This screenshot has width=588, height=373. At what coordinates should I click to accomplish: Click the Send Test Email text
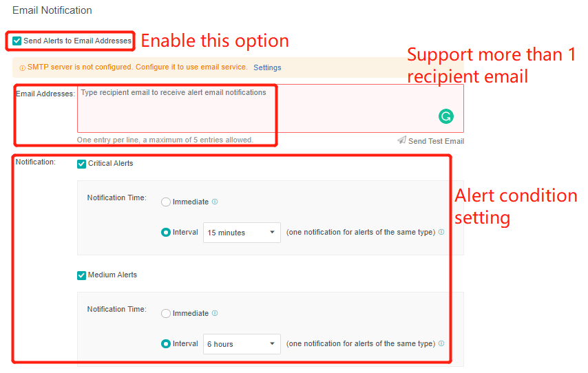436,141
